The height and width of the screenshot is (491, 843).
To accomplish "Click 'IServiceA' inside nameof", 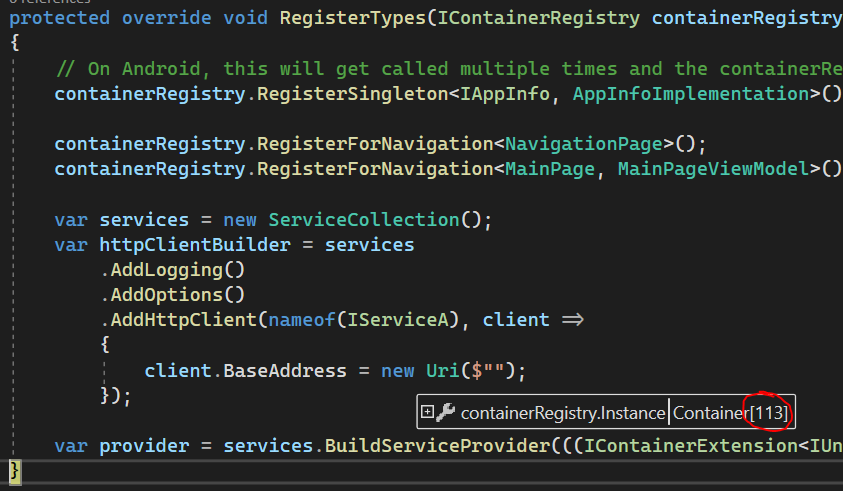I will pyautogui.click(x=398, y=320).
